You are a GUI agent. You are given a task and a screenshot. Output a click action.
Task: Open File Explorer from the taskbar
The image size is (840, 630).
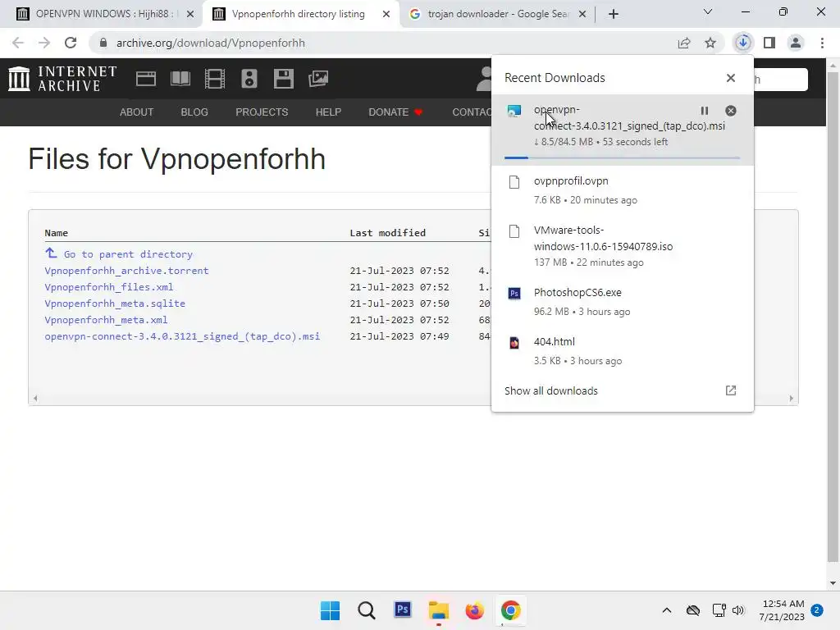tap(439, 610)
